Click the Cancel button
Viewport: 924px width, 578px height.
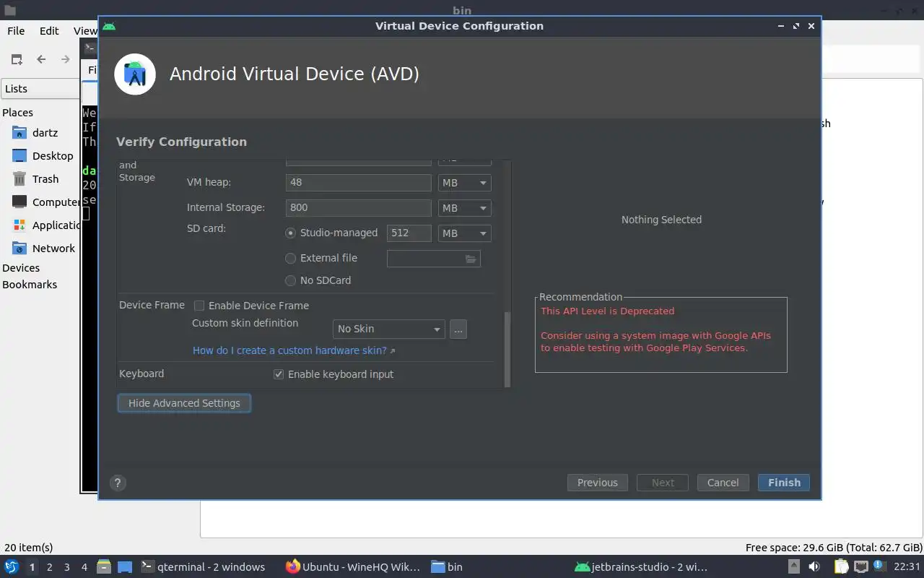coord(723,483)
